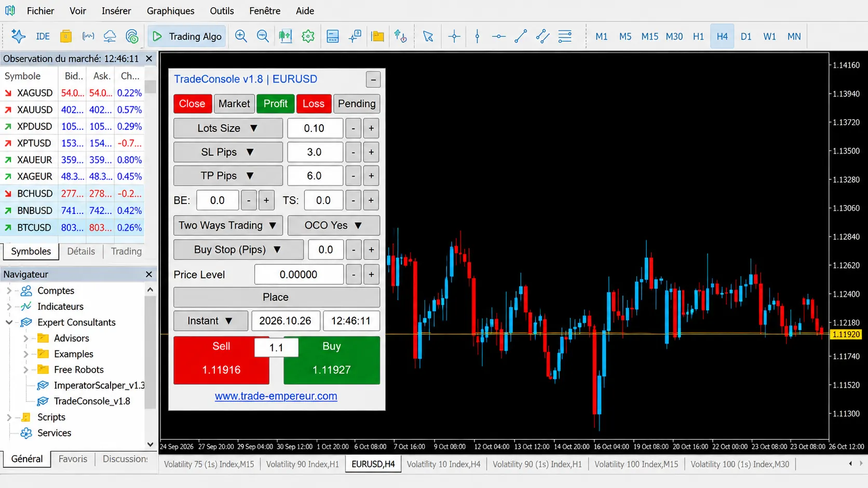Open the Graphiques menu
This screenshot has height=488, width=868.
point(170,11)
